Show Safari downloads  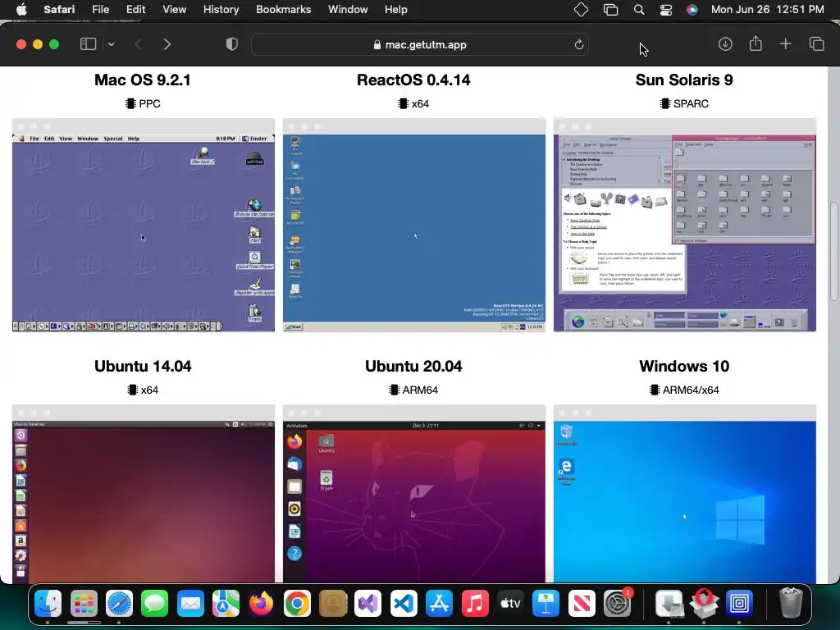tap(725, 44)
